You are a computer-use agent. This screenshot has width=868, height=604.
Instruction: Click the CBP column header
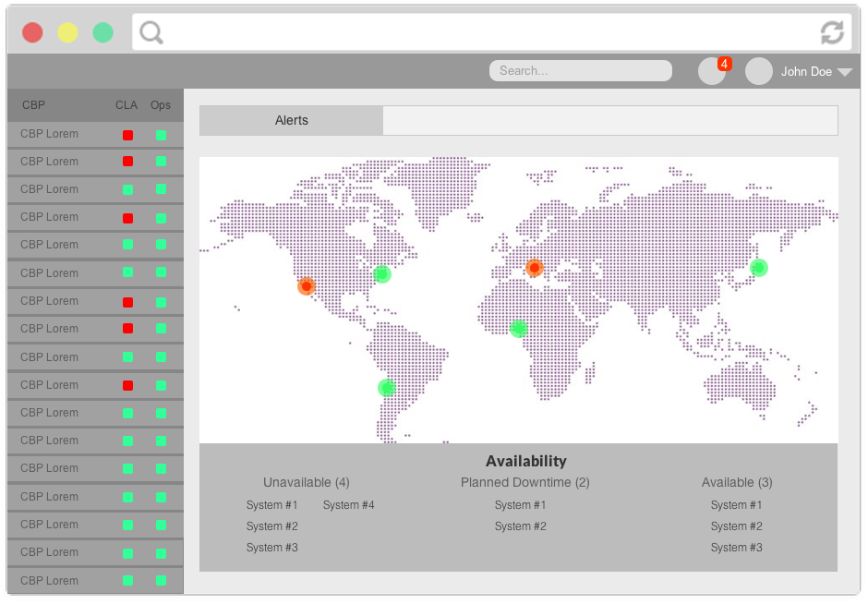(34, 105)
